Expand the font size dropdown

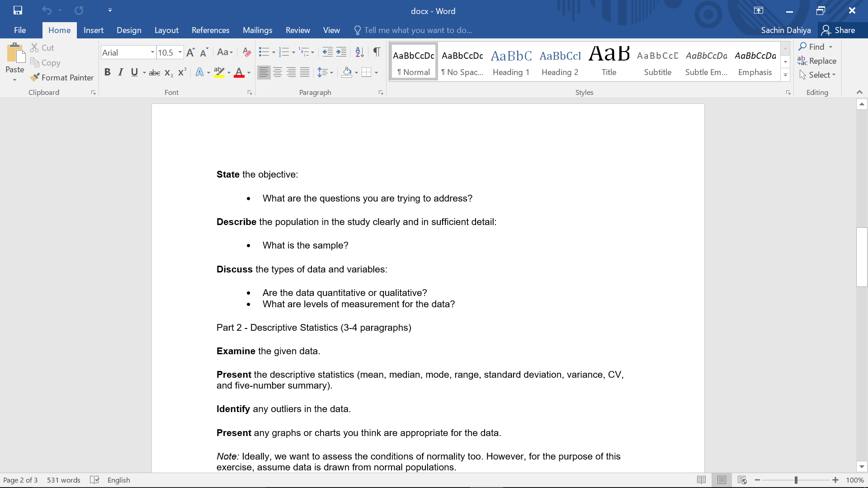tap(180, 52)
